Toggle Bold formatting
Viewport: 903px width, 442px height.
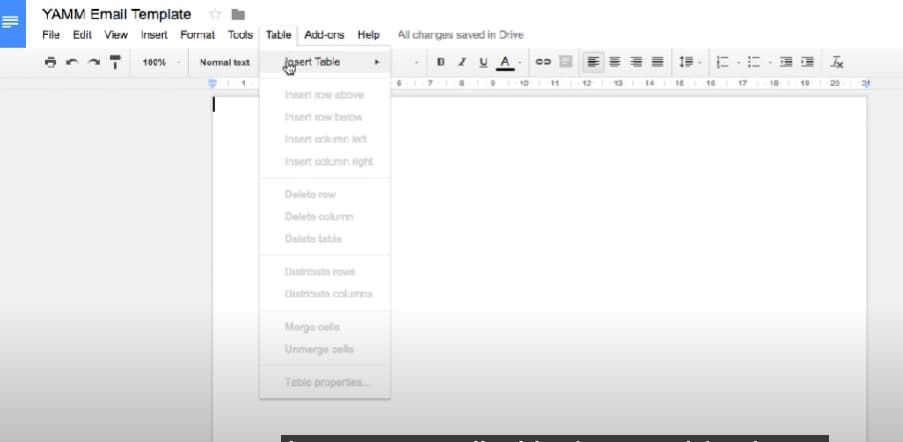coord(441,62)
